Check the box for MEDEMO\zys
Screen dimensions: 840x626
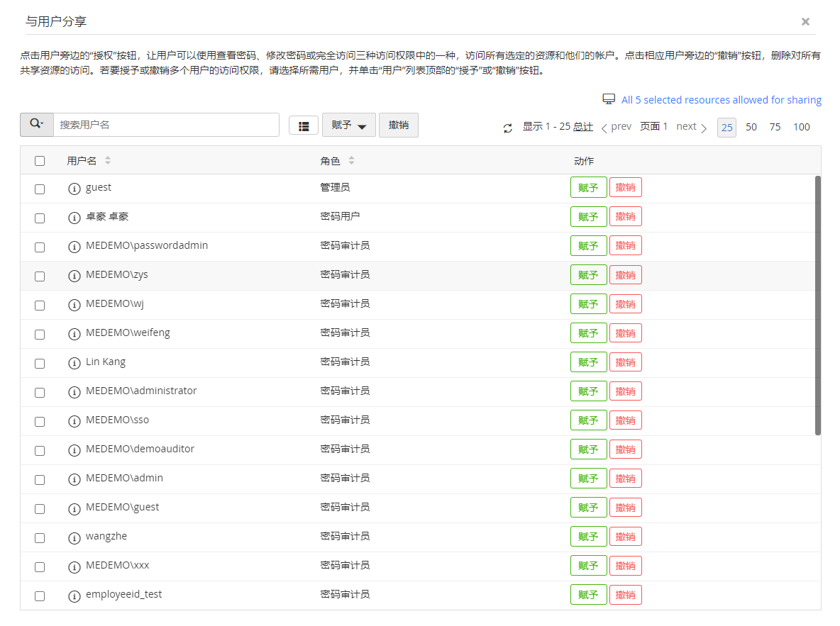pyautogui.click(x=40, y=276)
